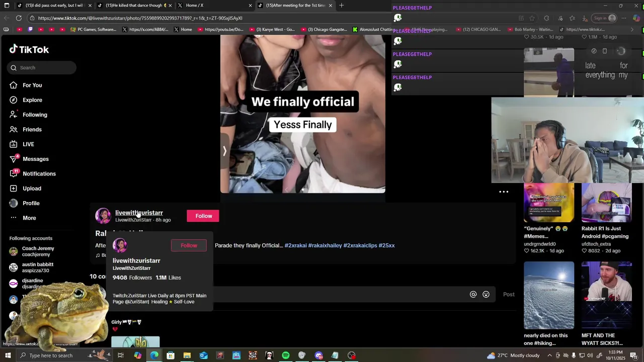
Task: Click Follow in the profile hover card
Action: tap(189, 245)
